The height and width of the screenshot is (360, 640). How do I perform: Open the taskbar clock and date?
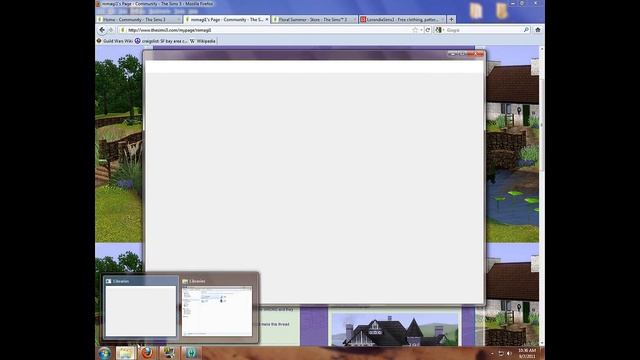point(527,353)
